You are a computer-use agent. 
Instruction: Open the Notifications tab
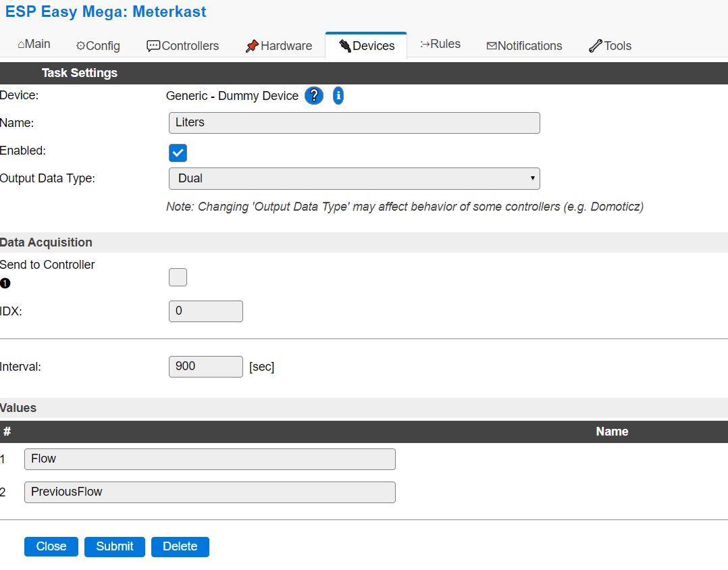(x=524, y=46)
